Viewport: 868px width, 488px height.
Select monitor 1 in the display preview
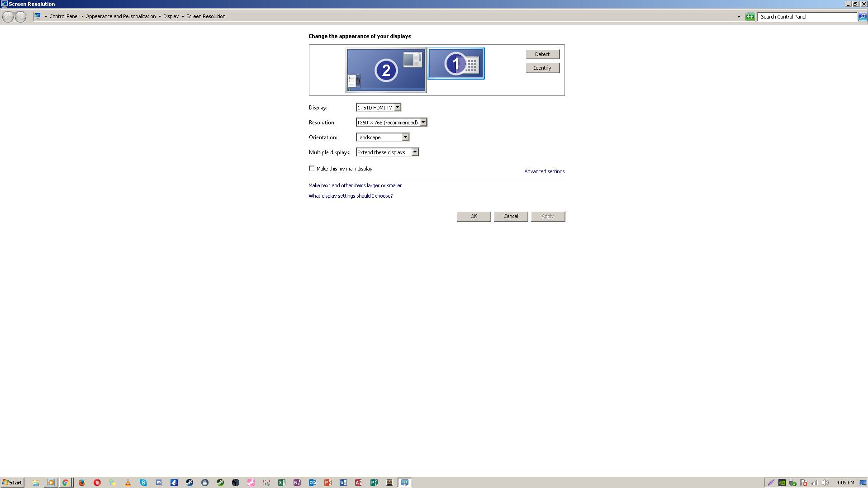coord(455,63)
